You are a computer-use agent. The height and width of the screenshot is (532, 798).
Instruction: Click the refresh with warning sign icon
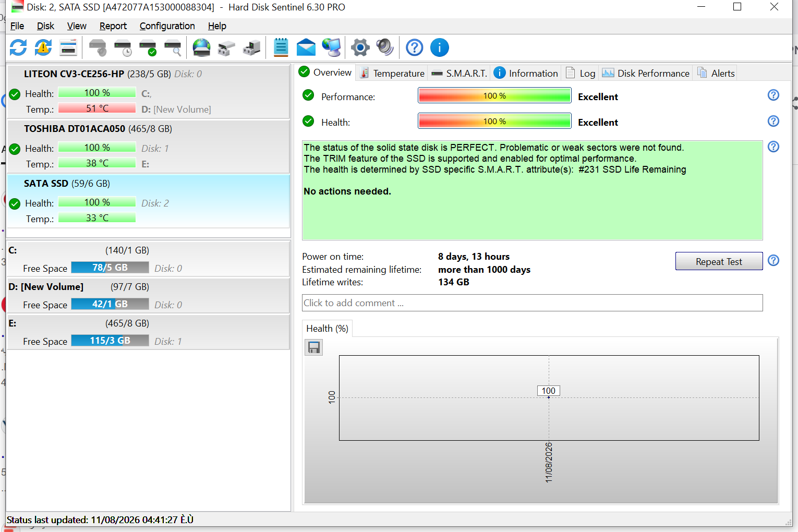(43, 47)
